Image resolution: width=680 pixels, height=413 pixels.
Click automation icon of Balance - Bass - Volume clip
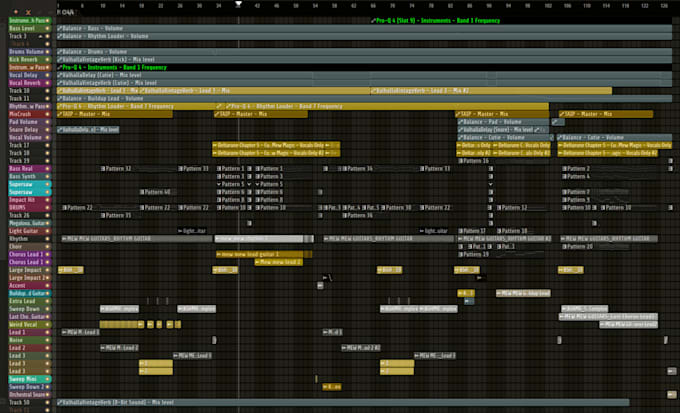pos(60,28)
